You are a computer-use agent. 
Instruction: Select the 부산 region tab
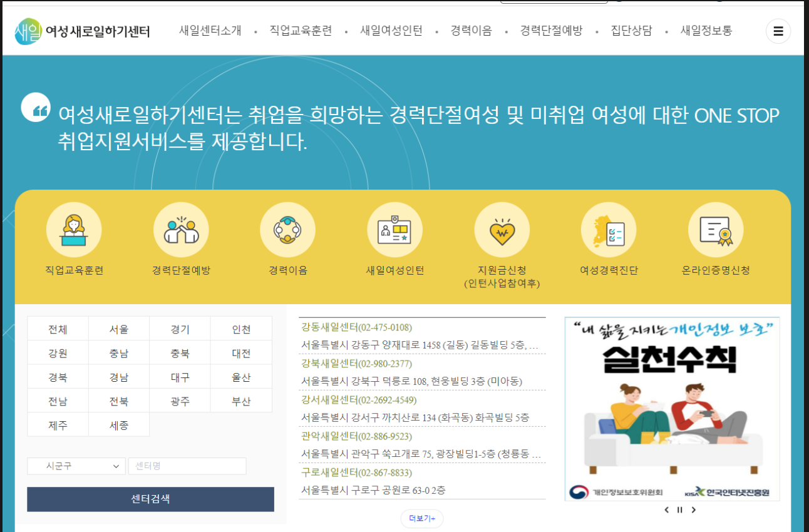coord(241,401)
